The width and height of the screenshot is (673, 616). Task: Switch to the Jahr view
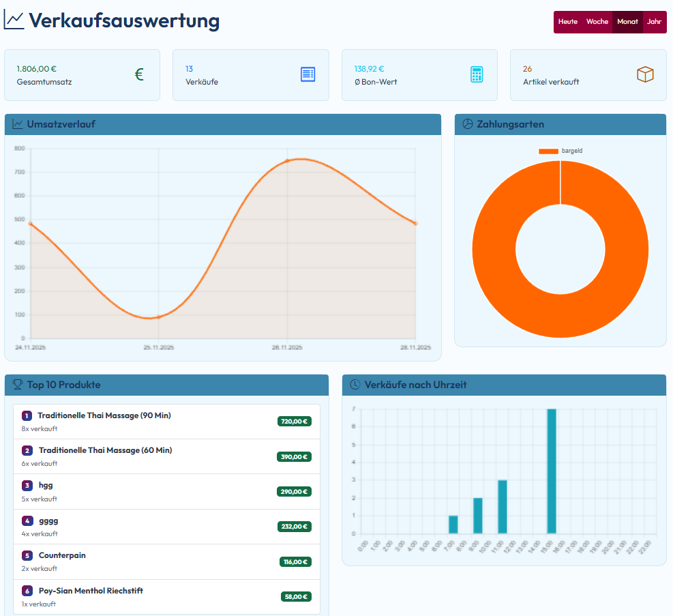(654, 22)
